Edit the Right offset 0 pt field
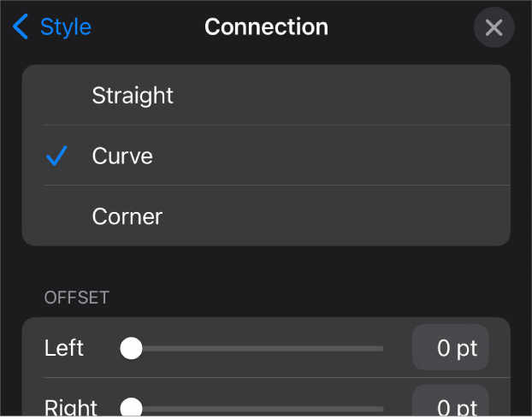The height and width of the screenshot is (419, 532). pos(451,406)
